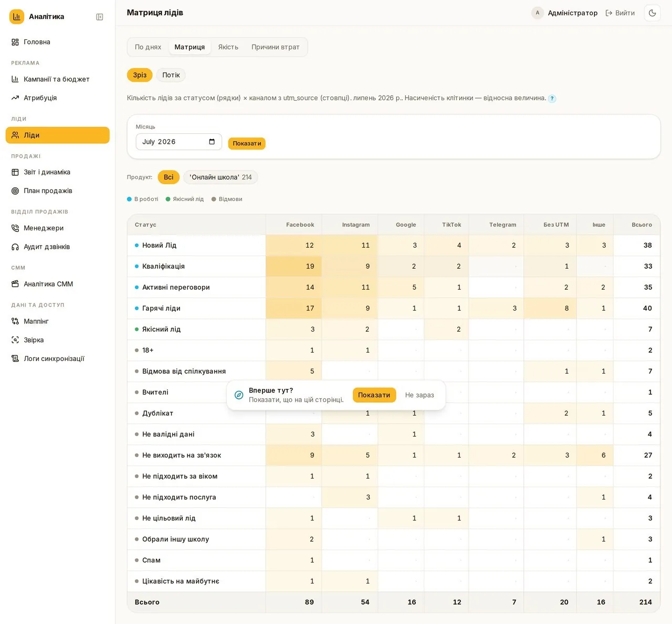
Task: Click Показати in the Вперше тут popup
Action: click(374, 395)
